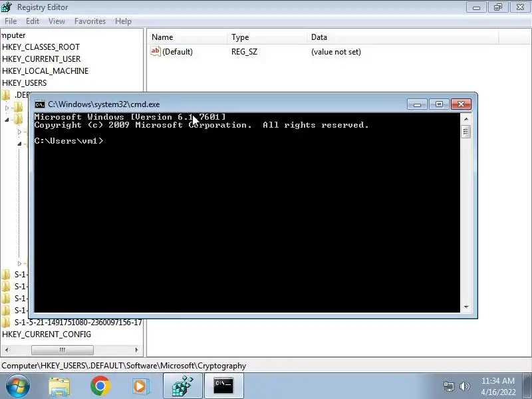Collapse the expanded key below first subkey
Image resolution: width=532 pixels, height=399 pixels.
(x=7, y=120)
